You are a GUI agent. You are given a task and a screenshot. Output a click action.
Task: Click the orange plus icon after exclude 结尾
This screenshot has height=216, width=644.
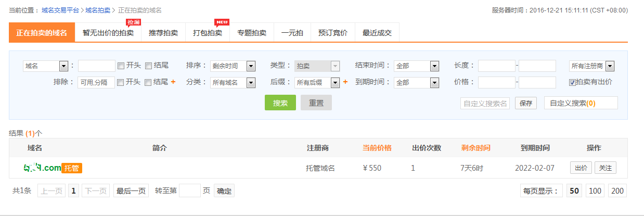click(x=173, y=82)
